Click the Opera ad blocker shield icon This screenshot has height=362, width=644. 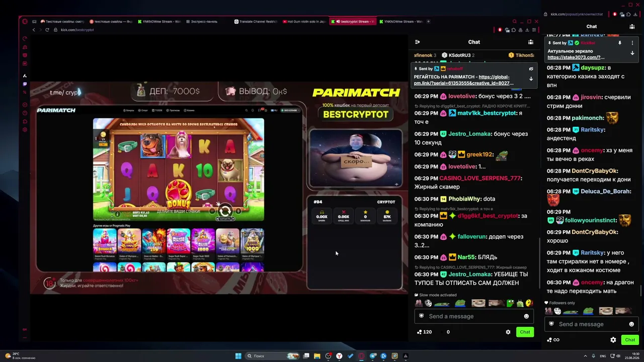click(500, 30)
